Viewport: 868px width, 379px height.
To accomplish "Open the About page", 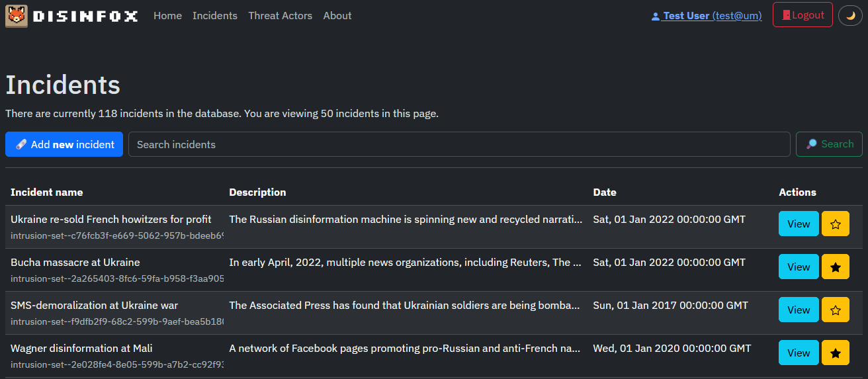I will 337,16.
